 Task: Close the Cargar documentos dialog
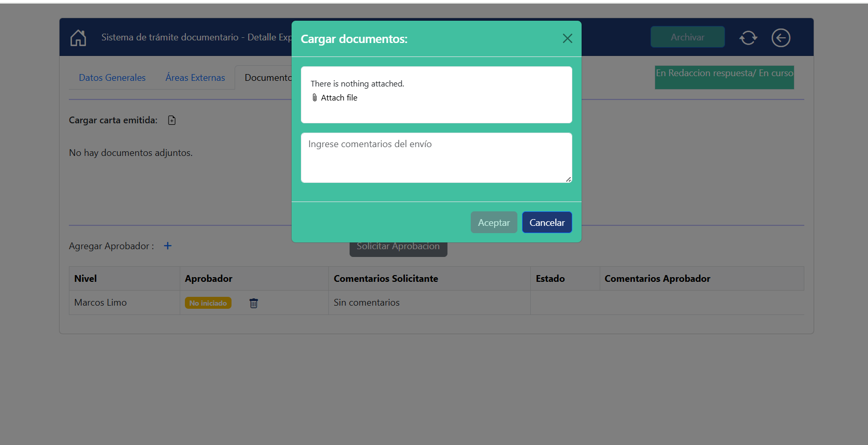tap(567, 38)
